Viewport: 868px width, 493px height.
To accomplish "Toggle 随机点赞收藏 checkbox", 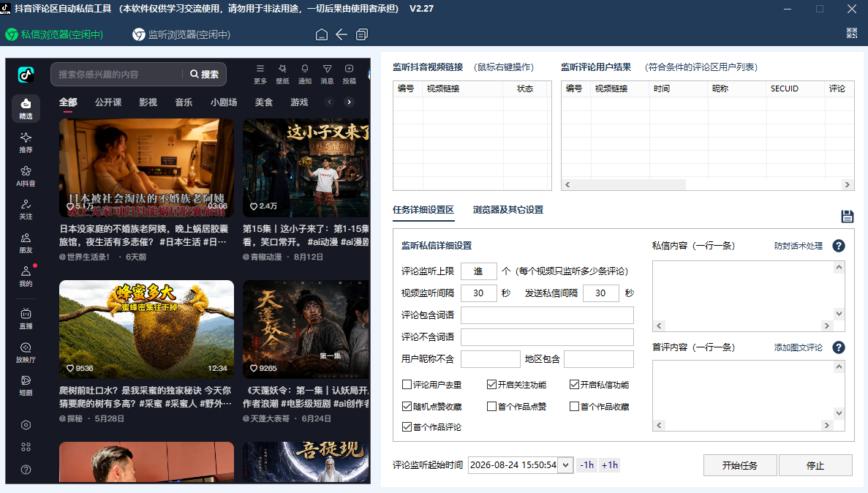I will [x=407, y=406].
